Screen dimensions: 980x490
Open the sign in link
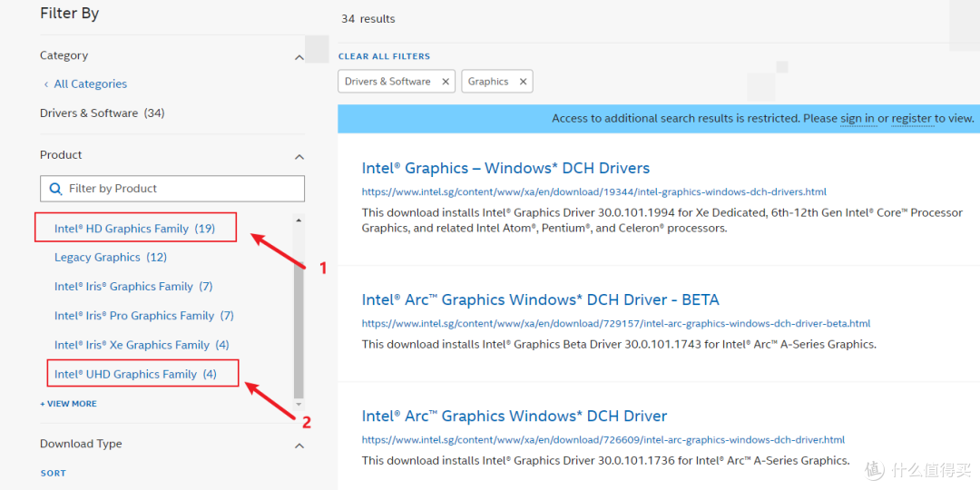857,119
